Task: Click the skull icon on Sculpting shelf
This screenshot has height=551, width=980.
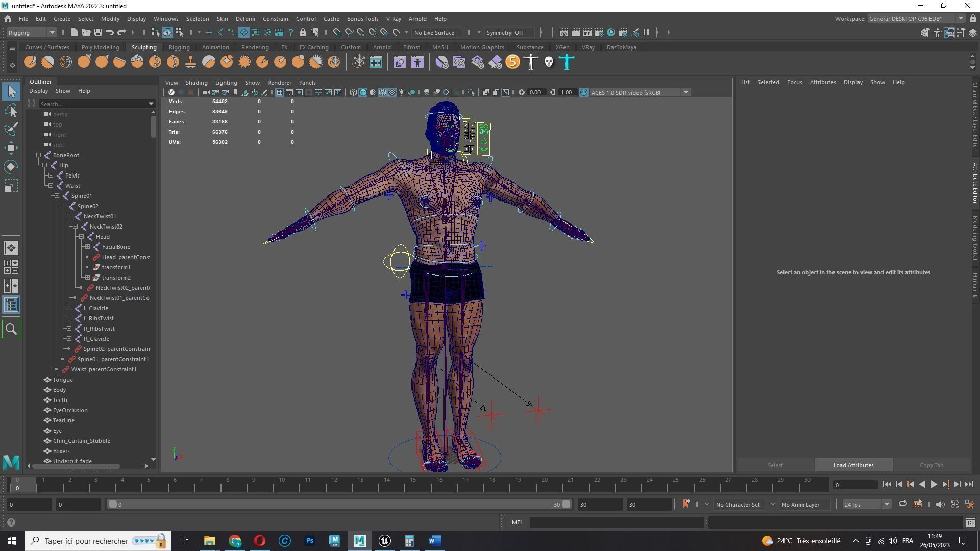Action: point(549,62)
